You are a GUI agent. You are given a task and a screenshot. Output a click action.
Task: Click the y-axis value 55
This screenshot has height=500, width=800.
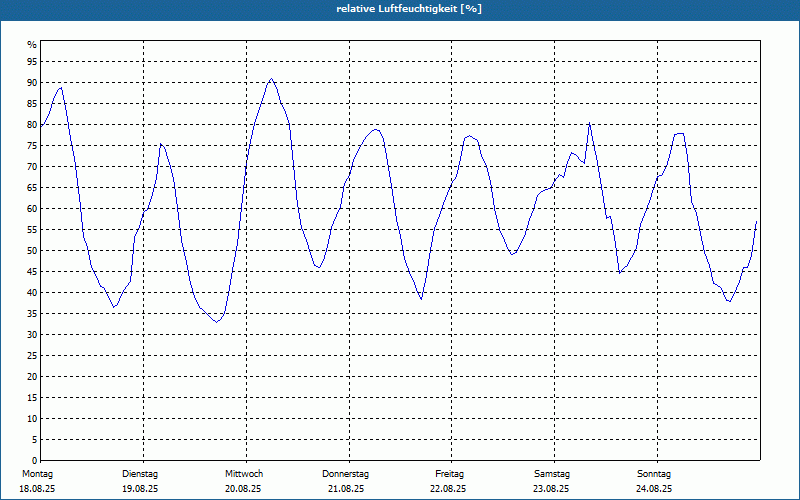32,230
